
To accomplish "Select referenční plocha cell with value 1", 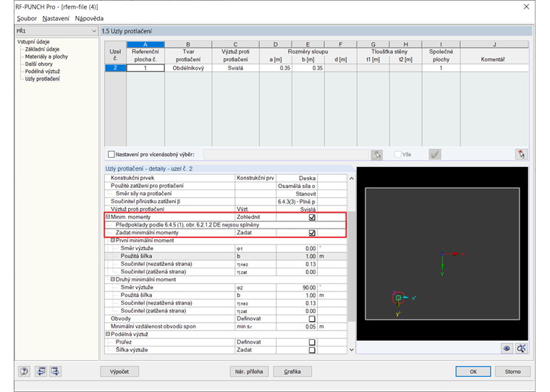I will tap(145, 68).
